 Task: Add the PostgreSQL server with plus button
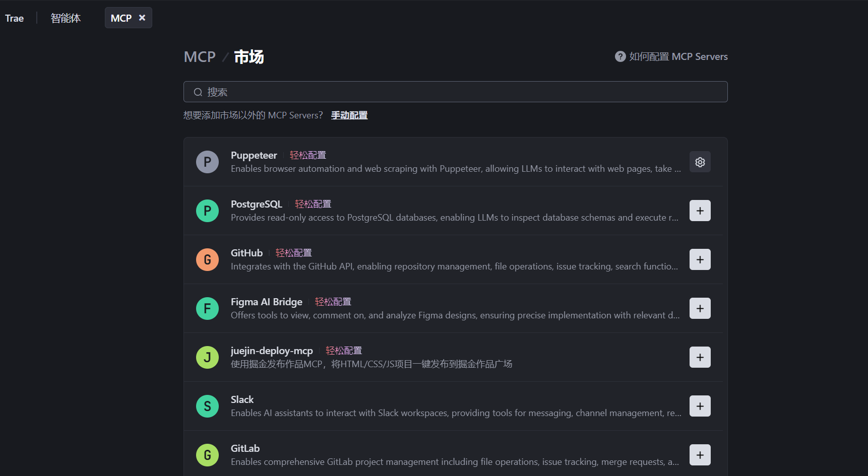point(700,211)
